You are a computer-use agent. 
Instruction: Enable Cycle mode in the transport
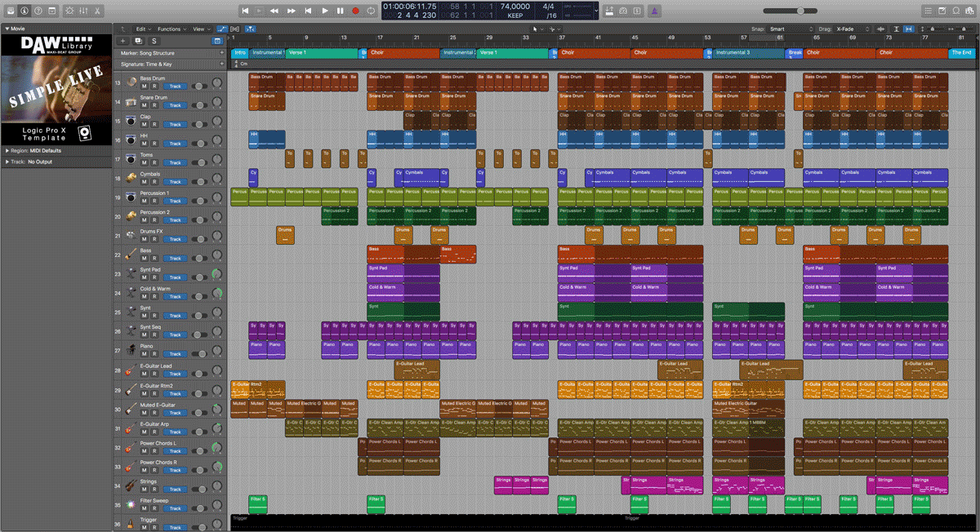(371, 11)
